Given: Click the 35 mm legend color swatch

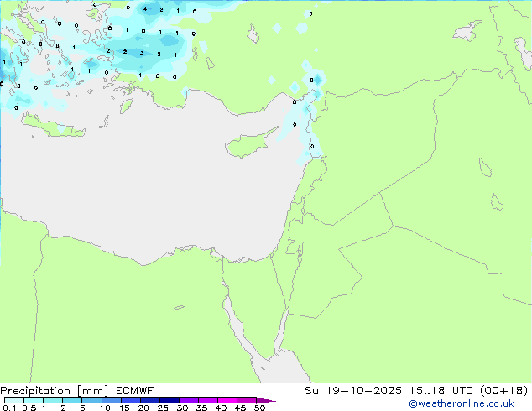Looking at the screenshot, I should pos(208,400).
